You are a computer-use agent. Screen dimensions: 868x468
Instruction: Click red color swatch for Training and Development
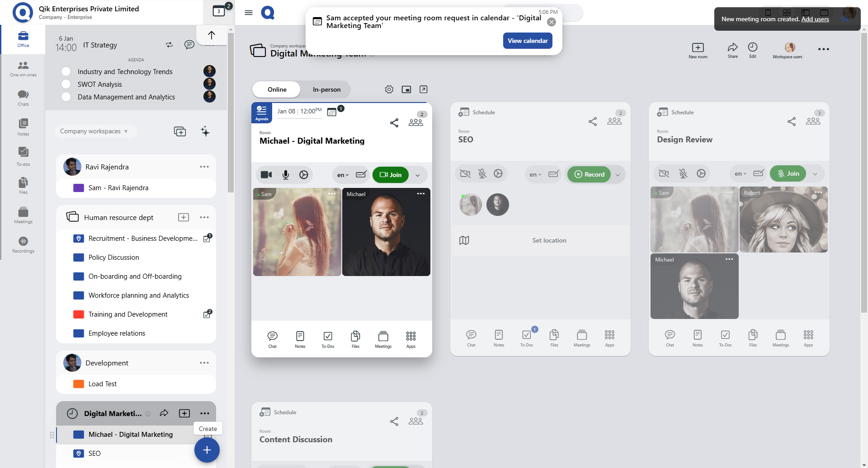coord(79,314)
